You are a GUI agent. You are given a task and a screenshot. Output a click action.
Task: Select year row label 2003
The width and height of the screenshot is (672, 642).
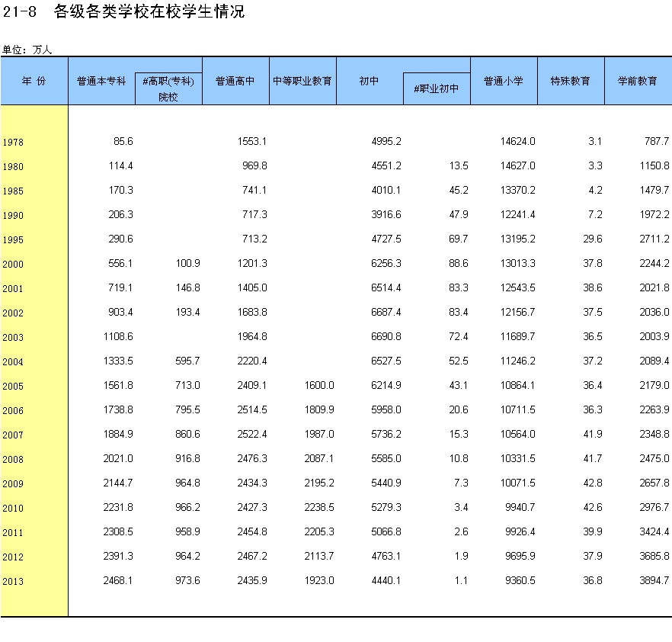point(13,338)
